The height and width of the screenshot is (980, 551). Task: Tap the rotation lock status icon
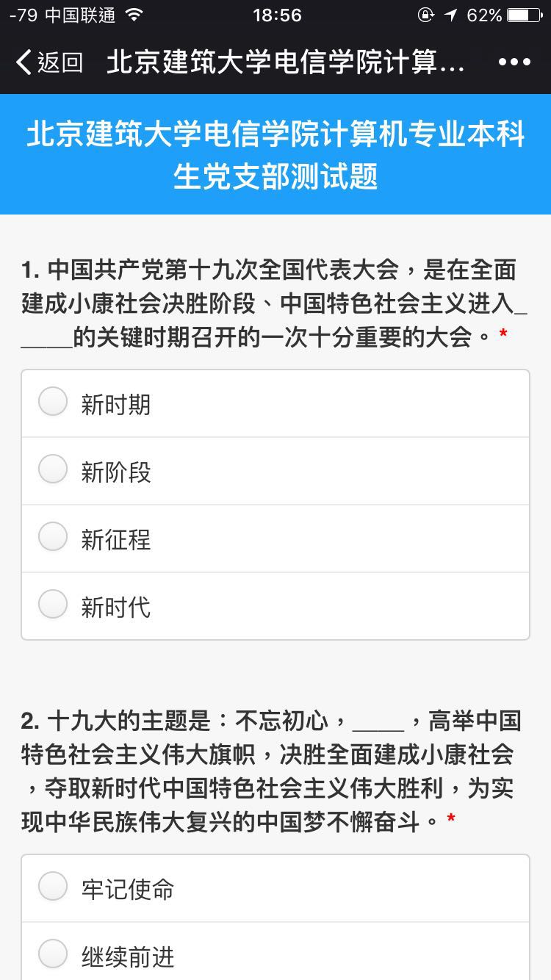click(x=425, y=15)
